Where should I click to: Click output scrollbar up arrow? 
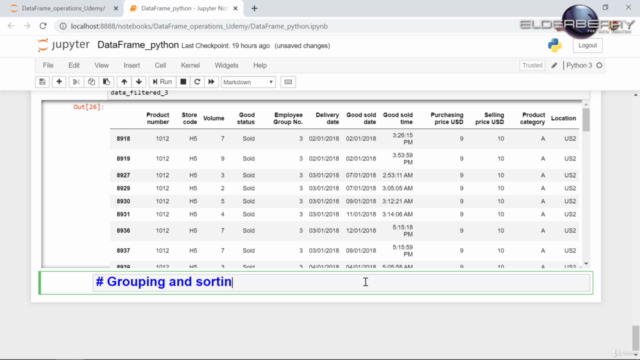pyautogui.click(x=586, y=105)
